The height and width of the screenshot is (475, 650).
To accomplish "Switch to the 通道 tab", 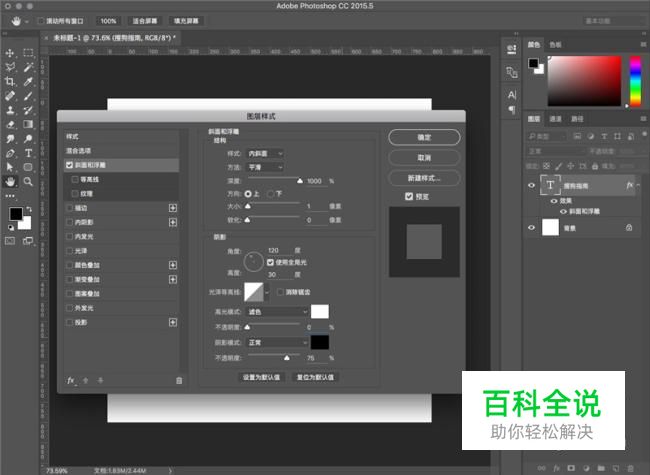I will click(x=555, y=119).
